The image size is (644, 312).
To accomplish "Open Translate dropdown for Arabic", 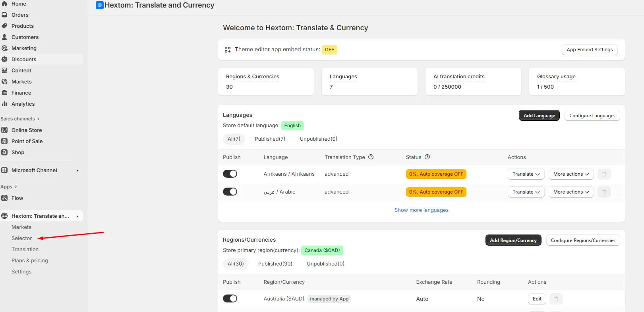I will [526, 192].
